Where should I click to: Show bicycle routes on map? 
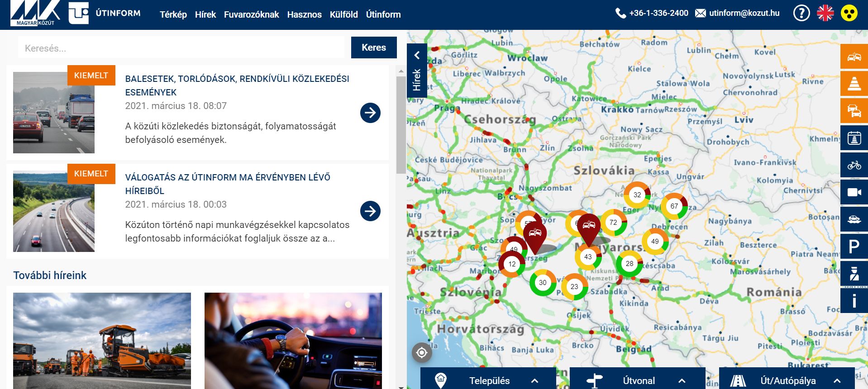pyautogui.click(x=854, y=165)
